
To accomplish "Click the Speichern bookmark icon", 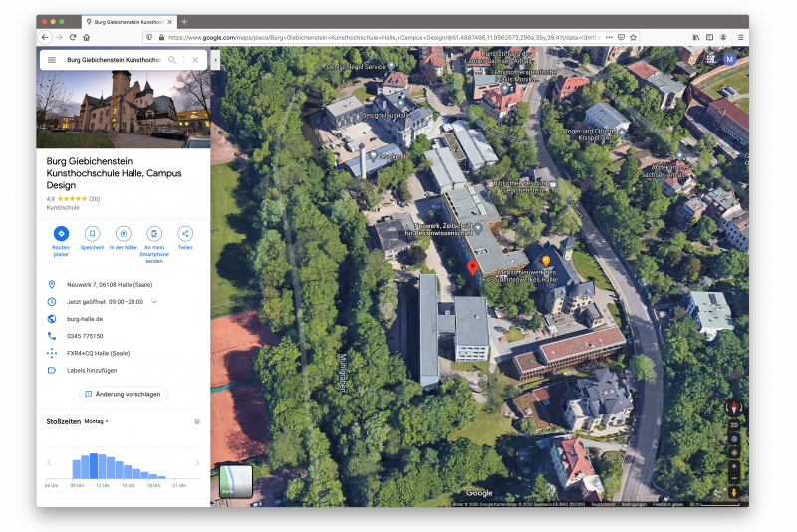I will [x=92, y=233].
